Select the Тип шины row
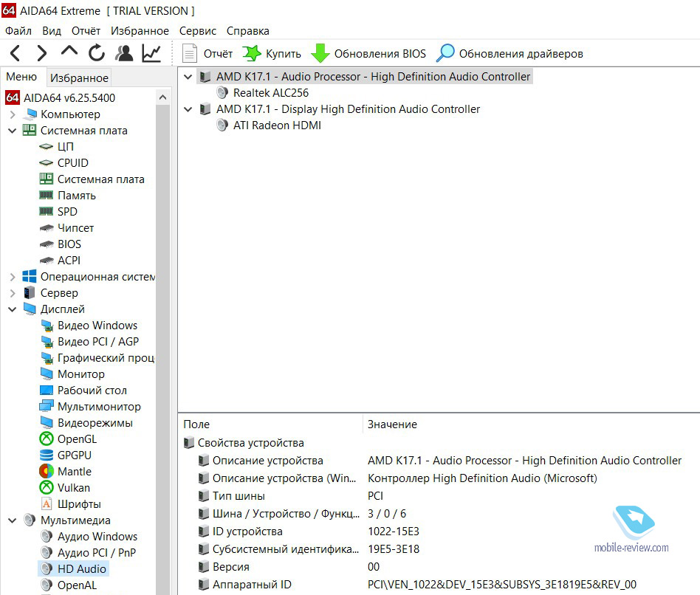 click(x=440, y=496)
